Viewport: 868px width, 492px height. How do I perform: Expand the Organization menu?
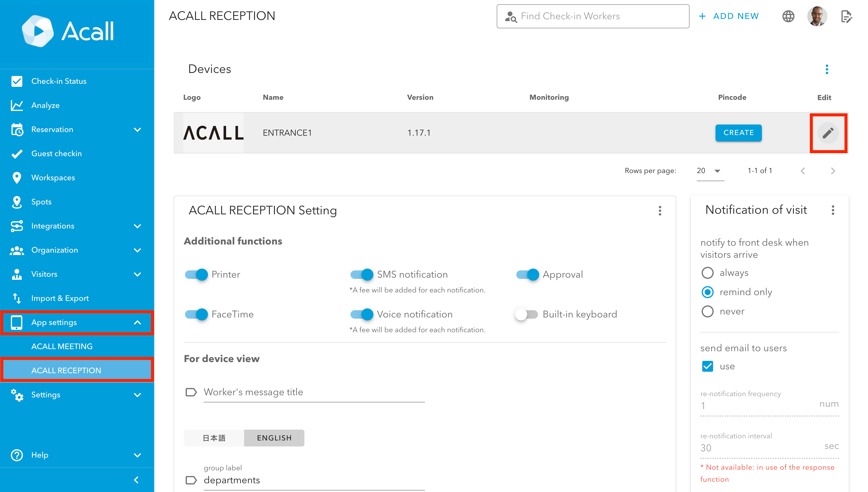tap(137, 250)
